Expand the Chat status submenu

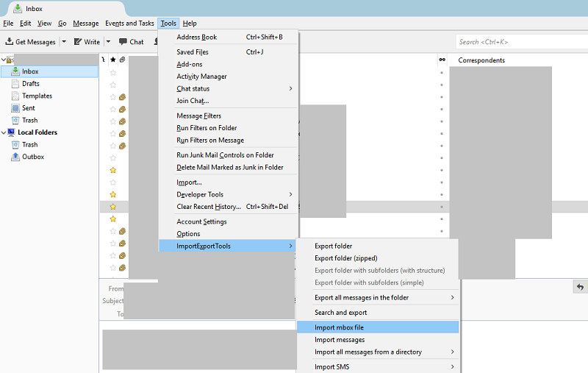(x=290, y=88)
